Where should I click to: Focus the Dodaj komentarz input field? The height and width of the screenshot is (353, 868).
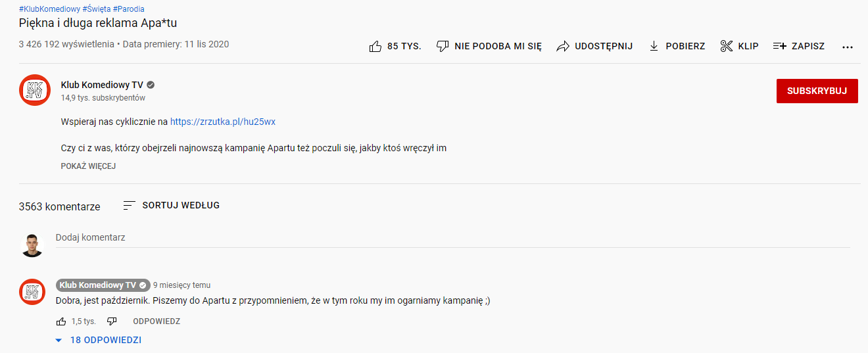(x=452, y=237)
